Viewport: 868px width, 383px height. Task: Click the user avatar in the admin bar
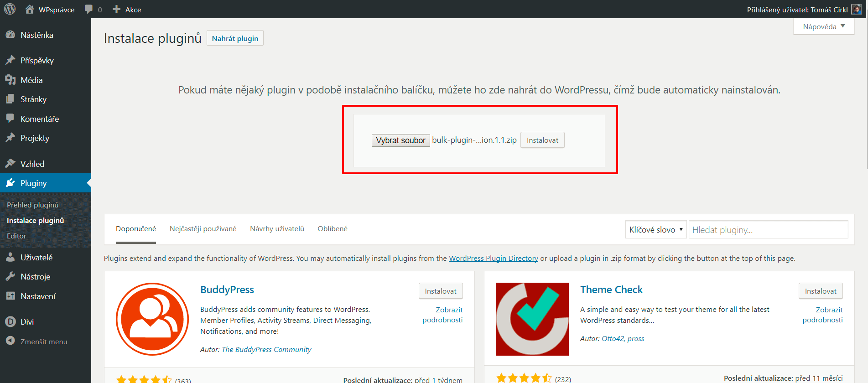(857, 9)
